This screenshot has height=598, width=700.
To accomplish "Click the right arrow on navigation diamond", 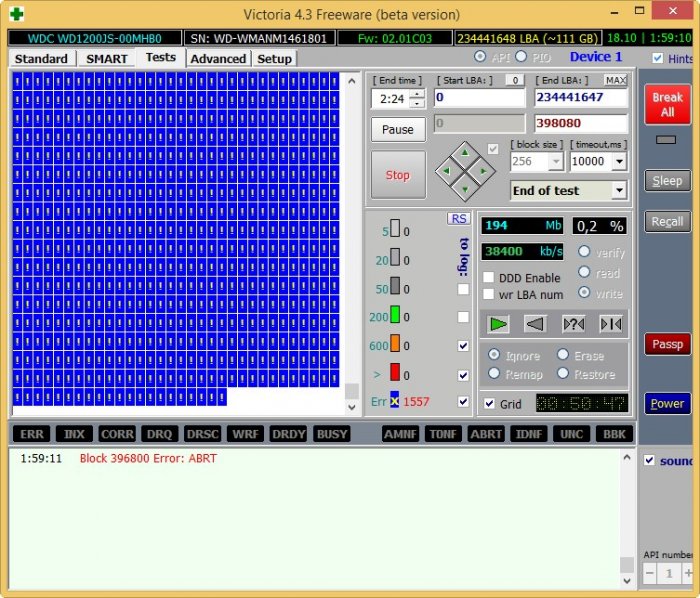I will click(483, 171).
